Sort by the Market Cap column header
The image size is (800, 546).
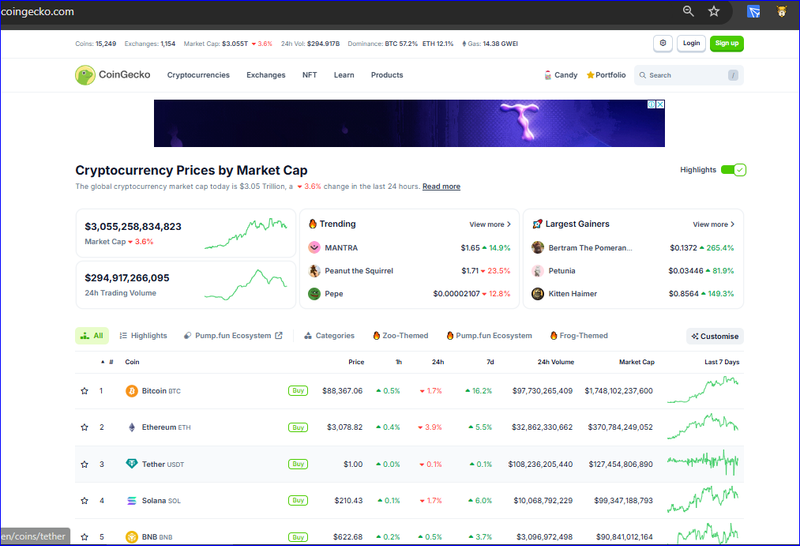(x=637, y=362)
